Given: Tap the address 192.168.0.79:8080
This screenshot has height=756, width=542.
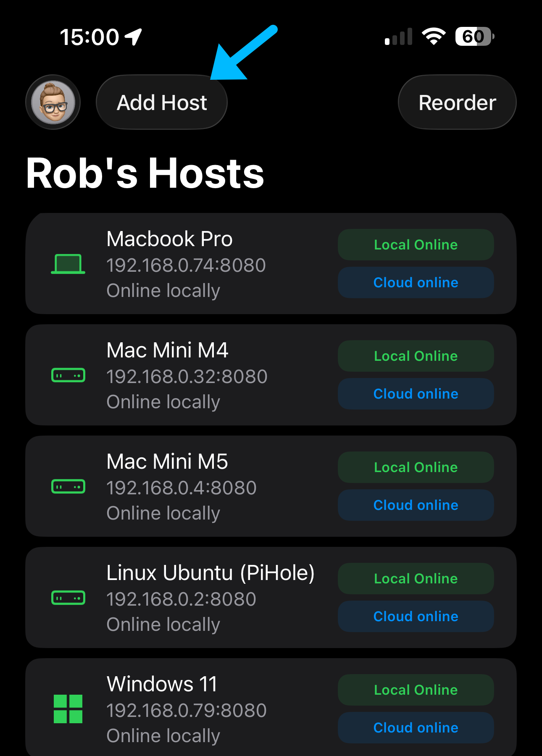Looking at the screenshot, I should pyautogui.click(x=187, y=711).
